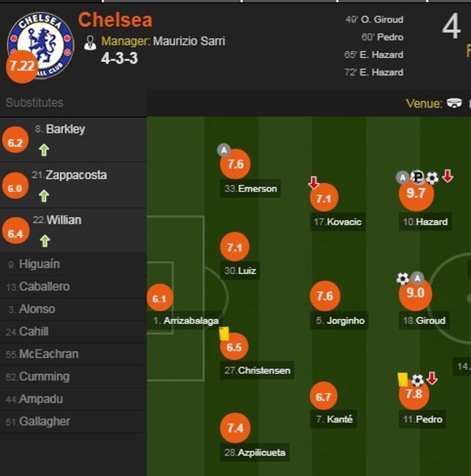Open Maurizio Sarri manager link
Image resolution: width=471 pixels, height=476 pixels.
pyautogui.click(x=189, y=41)
